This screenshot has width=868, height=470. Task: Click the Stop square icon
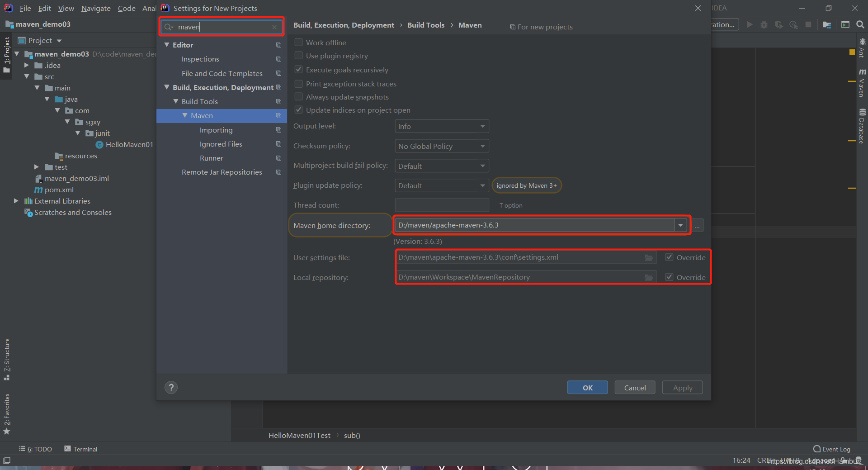808,24
